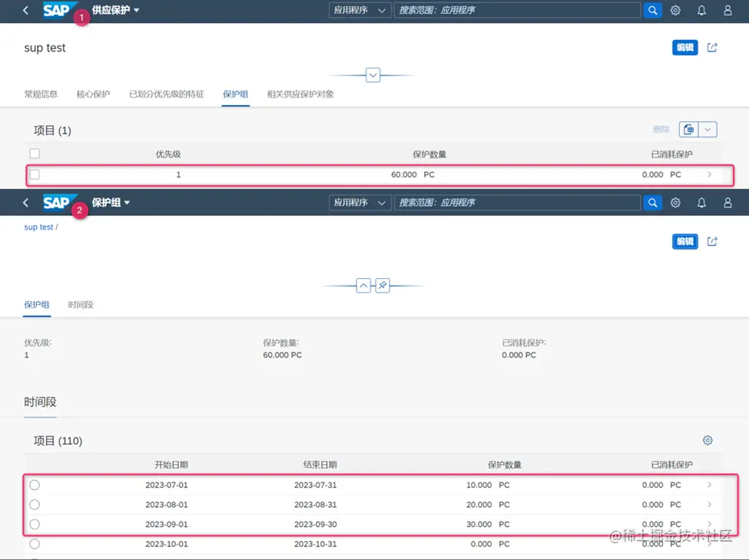Open notifications bell in 供应保护 header
The height and width of the screenshot is (560, 749).
click(701, 10)
